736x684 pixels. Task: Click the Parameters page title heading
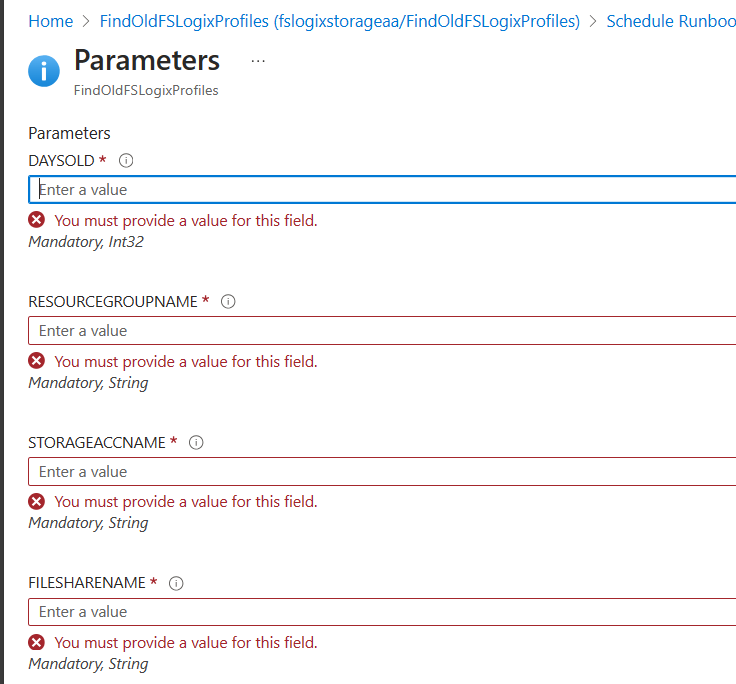(147, 60)
